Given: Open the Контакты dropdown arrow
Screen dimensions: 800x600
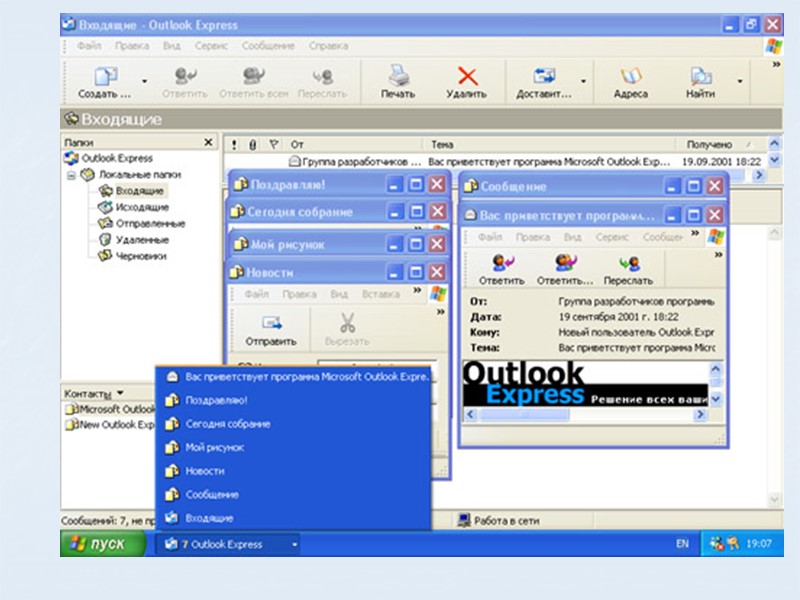Looking at the screenshot, I should (x=120, y=393).
